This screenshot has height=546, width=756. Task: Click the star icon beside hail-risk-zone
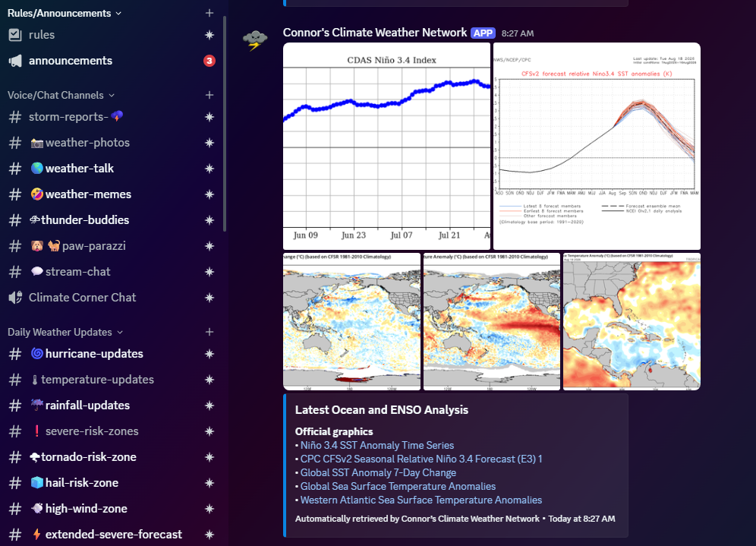tap(209, 483)
